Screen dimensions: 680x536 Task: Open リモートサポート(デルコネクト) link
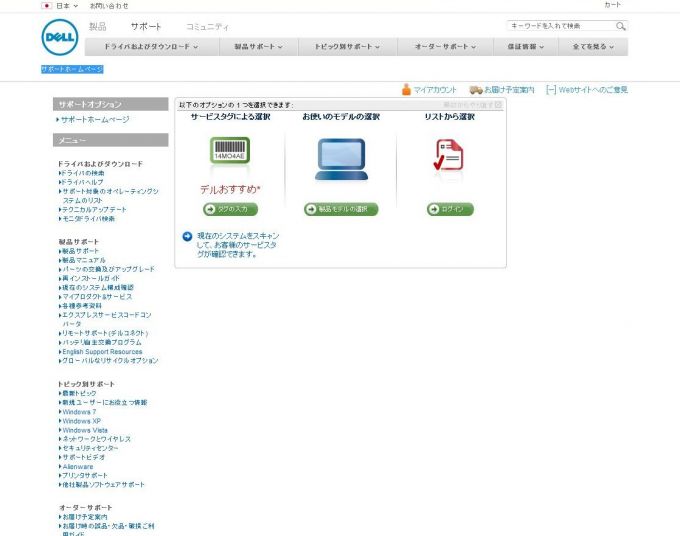[x=105, y=333]
